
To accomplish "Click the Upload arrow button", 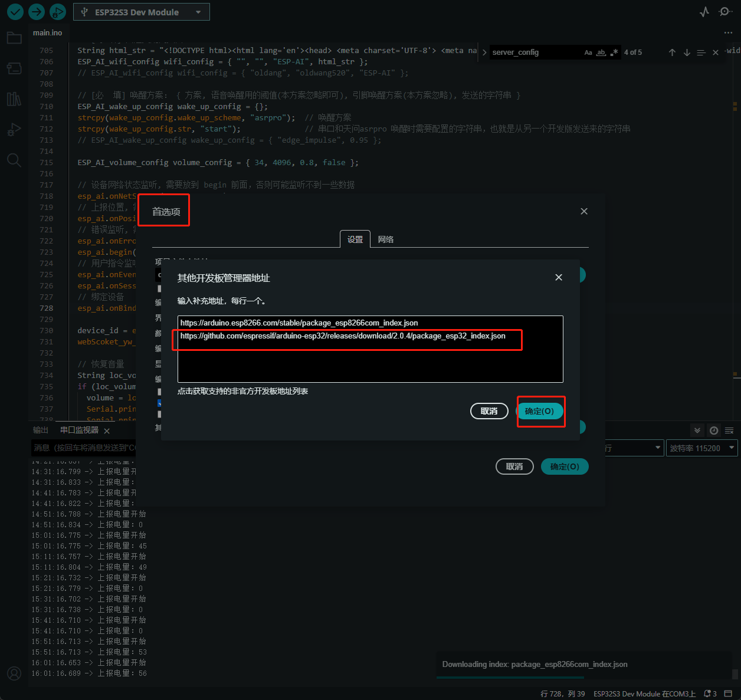I will 37,12.
